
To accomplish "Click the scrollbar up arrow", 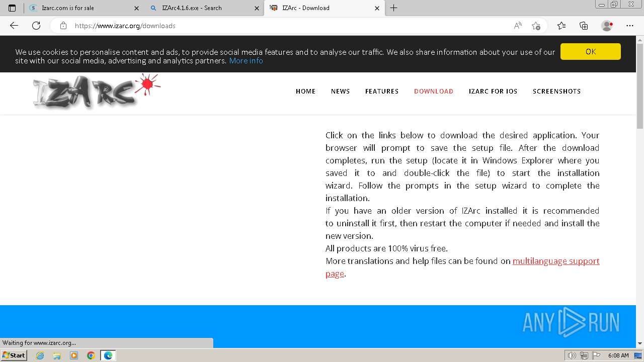I will coord(640,39).
